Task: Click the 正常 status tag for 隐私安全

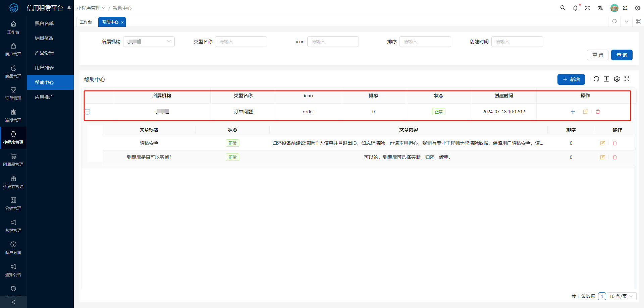Action: 232,143
